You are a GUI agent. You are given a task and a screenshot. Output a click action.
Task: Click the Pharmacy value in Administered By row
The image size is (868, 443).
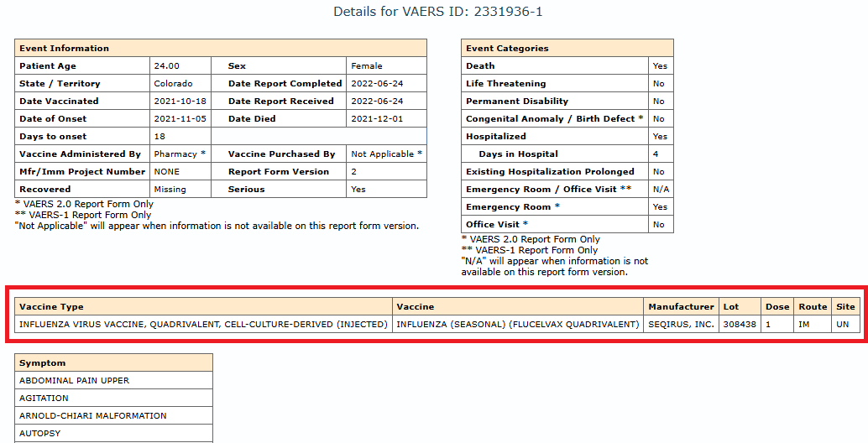point(175,154)
